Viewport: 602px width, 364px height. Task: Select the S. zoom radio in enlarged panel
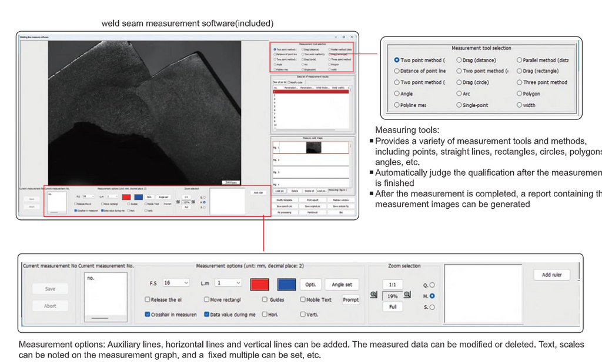[x=432, y=307]
